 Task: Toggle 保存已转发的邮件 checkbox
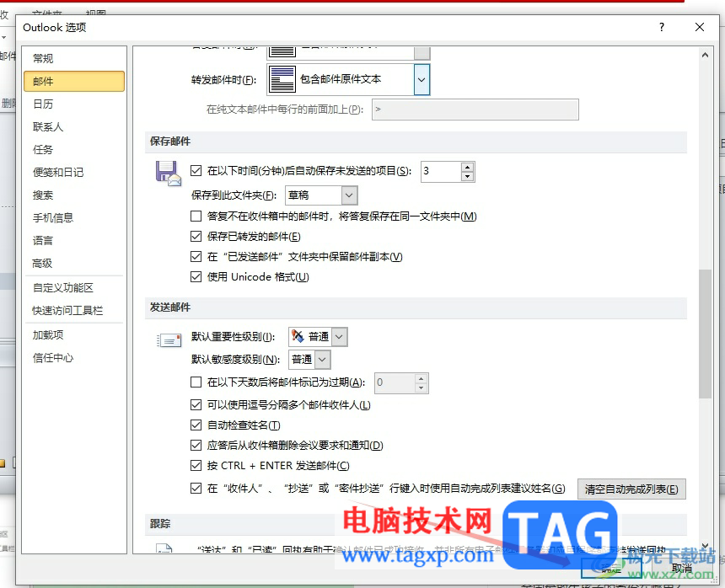pyautogui.click(x=196, y=236)
